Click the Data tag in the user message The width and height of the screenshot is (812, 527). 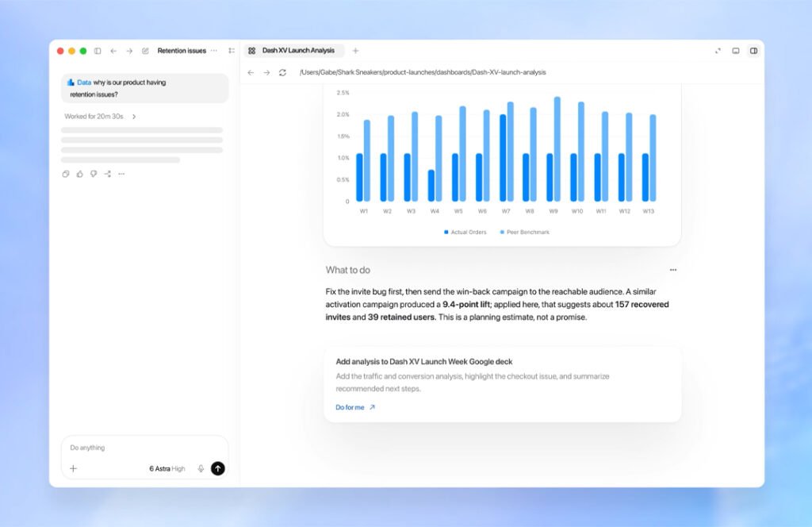pyautogui.click(x=79, y=83)
